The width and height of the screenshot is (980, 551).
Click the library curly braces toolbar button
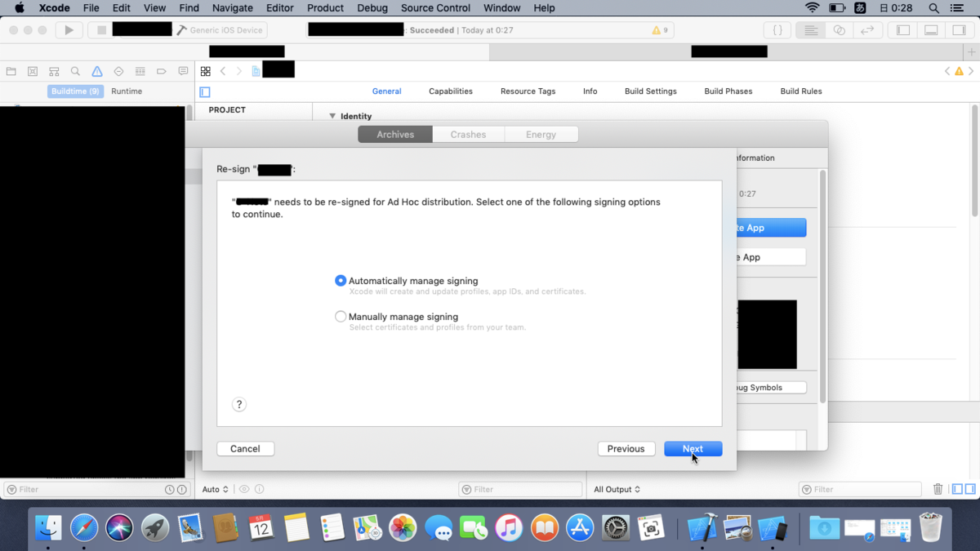(777, 30)
